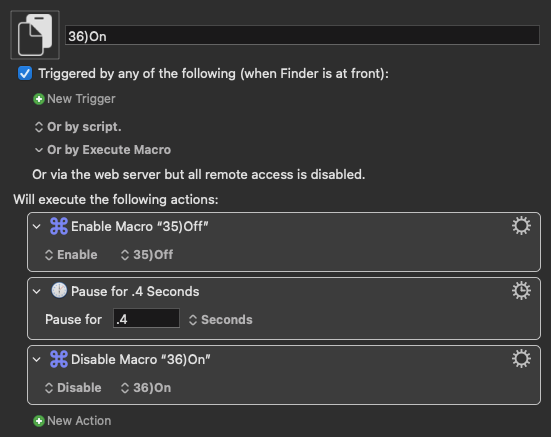Collapse the Disable Macro "36)On" action
This screenshot has width=551, height=437.
(37, 360)
